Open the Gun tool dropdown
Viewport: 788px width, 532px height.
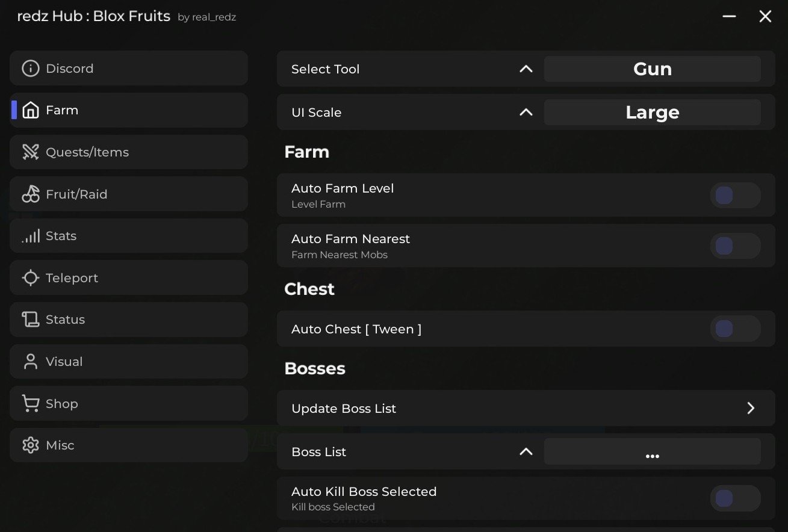click(653, 69)
